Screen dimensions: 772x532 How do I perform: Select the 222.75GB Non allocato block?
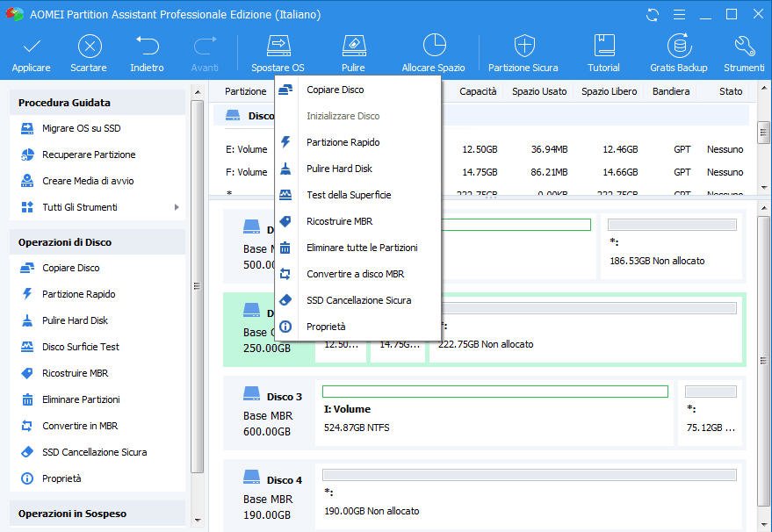pos(586,330)
